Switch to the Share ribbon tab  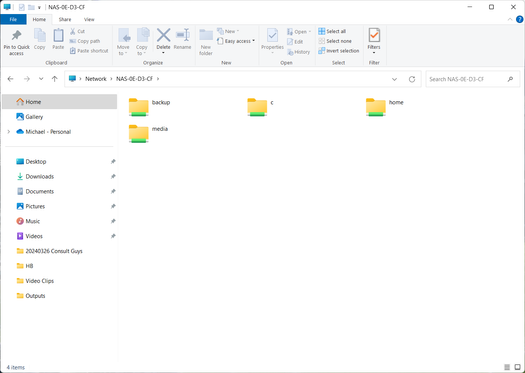pos(65,19)
